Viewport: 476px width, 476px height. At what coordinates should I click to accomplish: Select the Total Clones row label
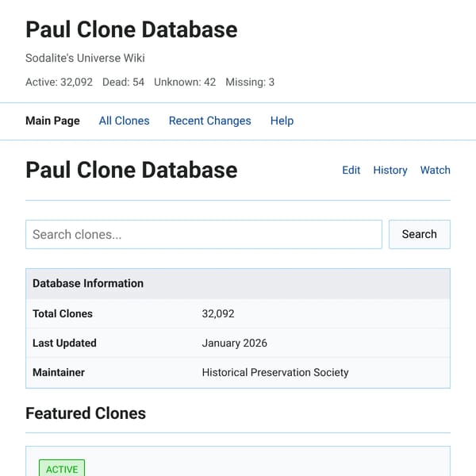(63, 313)
